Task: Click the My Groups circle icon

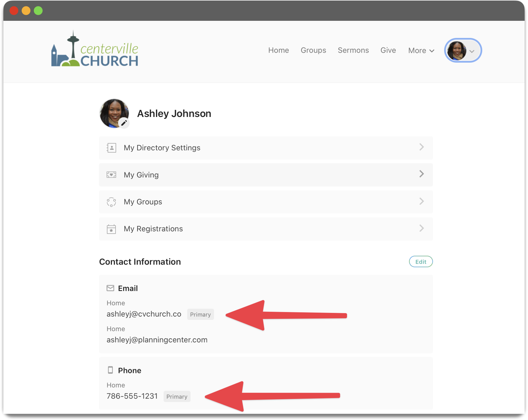Action: [111, 202]
